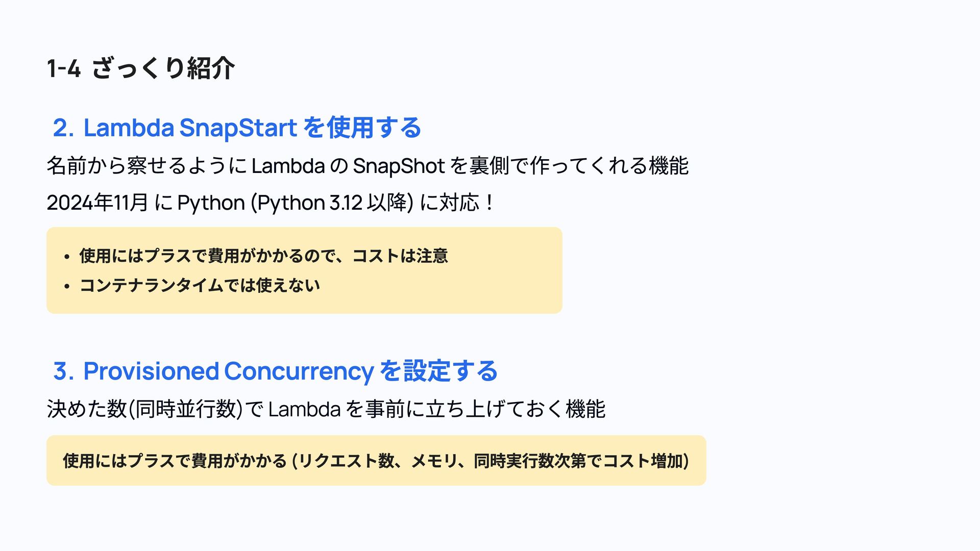Screen dimensions: 980x551
Task: Click the slide title "1-4 ざっくり紹介"
Action: [x=140, y=68]
